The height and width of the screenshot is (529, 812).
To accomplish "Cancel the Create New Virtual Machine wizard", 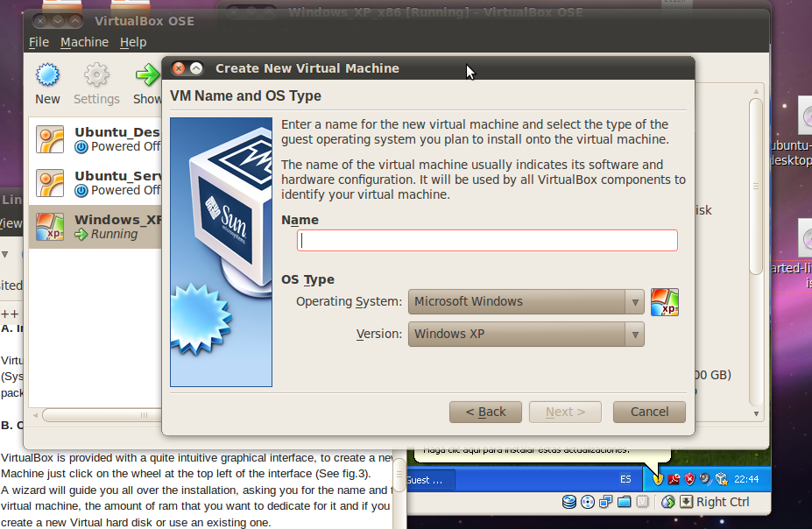I will [x=649, y=412].
